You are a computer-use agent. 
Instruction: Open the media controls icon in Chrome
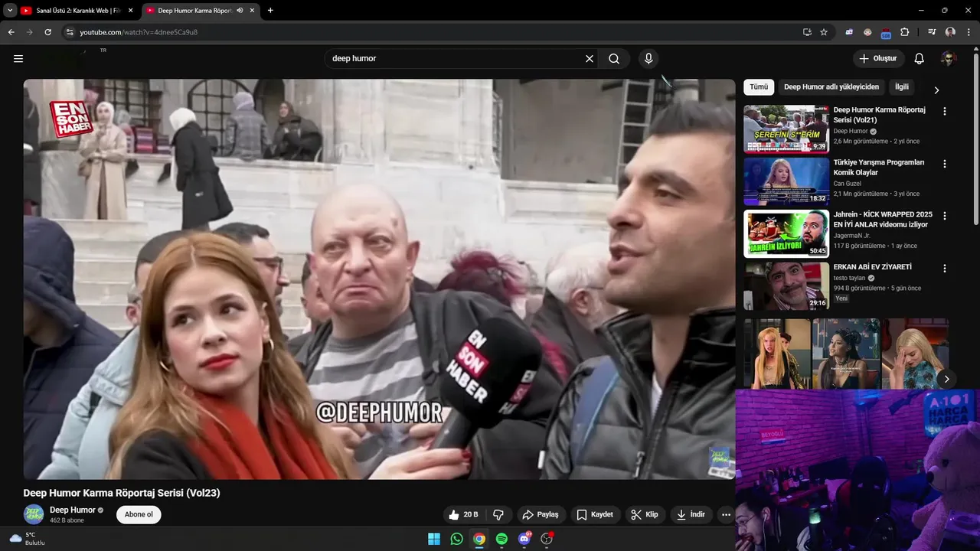[x=932, y=32]
